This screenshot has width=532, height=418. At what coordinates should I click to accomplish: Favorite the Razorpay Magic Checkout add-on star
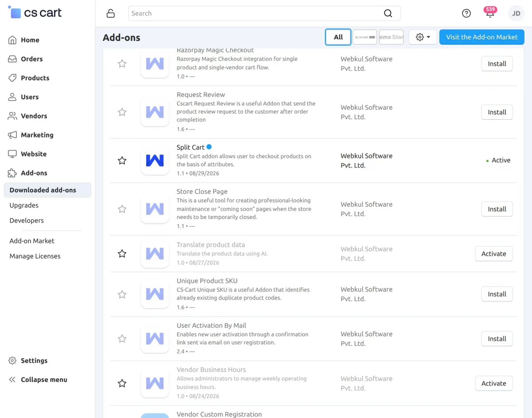coord(122,63)
